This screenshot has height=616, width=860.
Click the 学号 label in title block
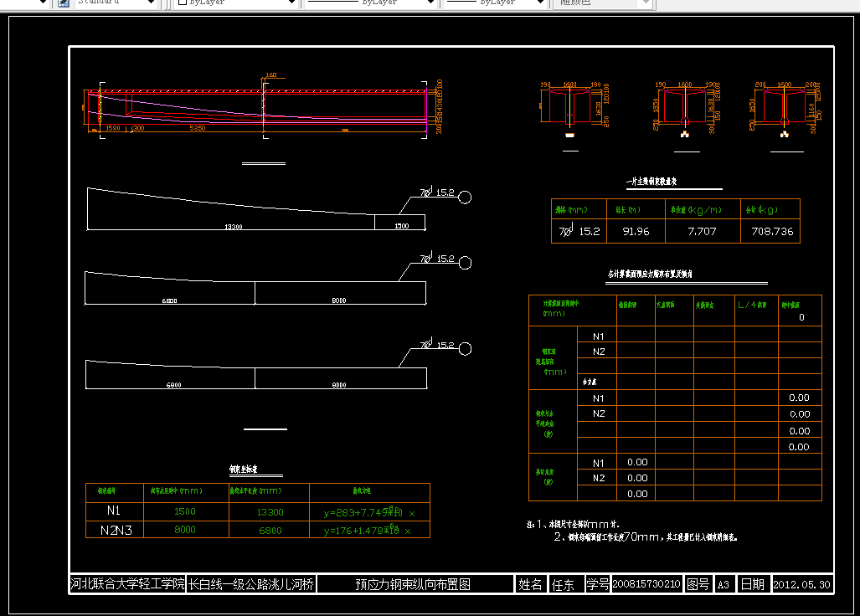tap(598, 584)
